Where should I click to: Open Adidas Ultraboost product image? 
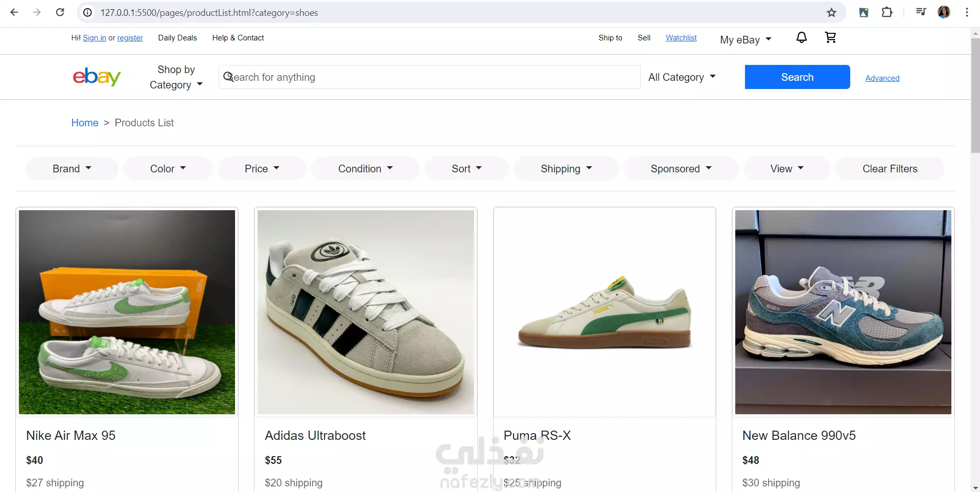point(366,312)
